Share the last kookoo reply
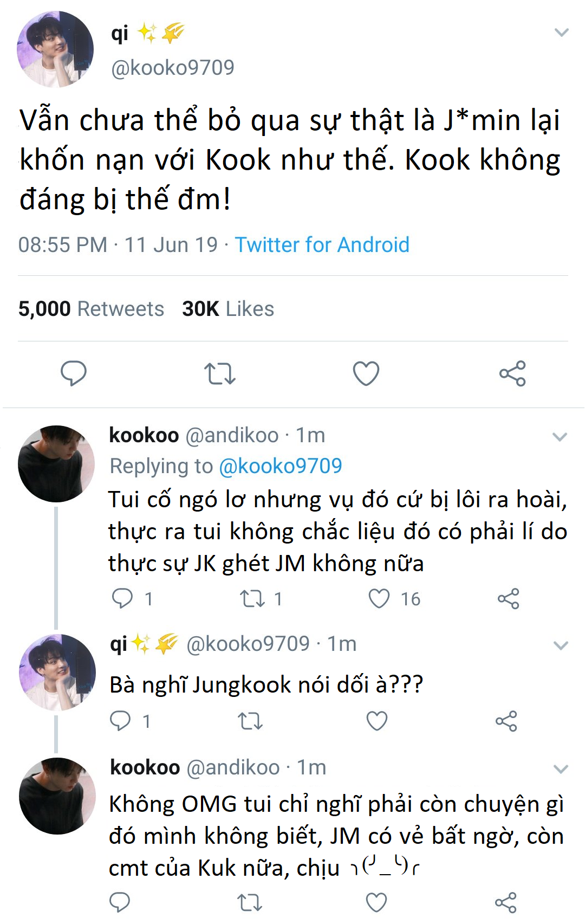 [x=506, y=902]
